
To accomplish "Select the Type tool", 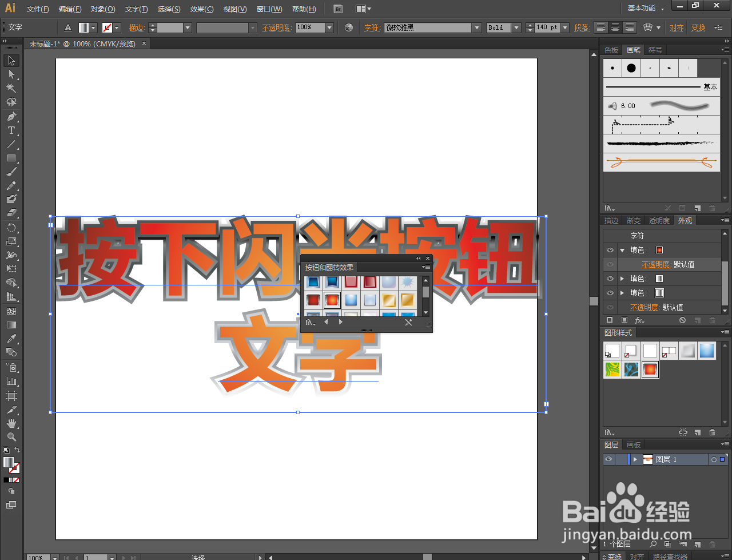I will click(x=10, y=130).
